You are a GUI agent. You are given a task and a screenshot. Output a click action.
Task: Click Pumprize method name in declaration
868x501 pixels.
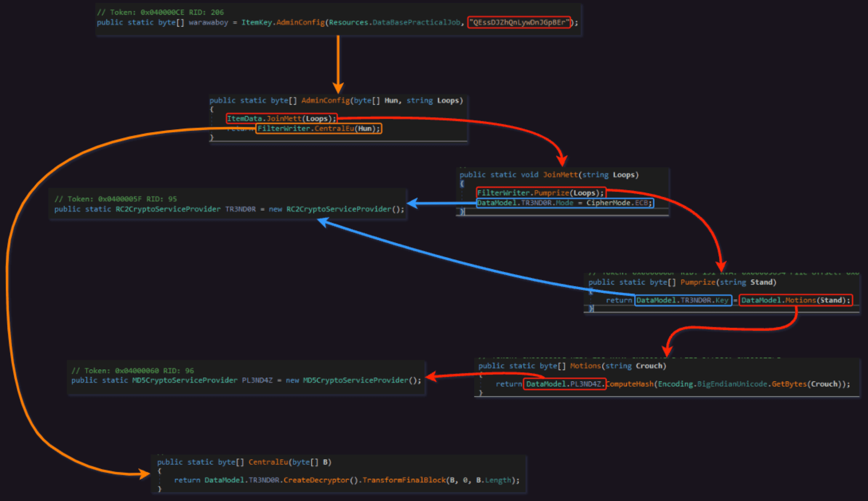point(698,282)
